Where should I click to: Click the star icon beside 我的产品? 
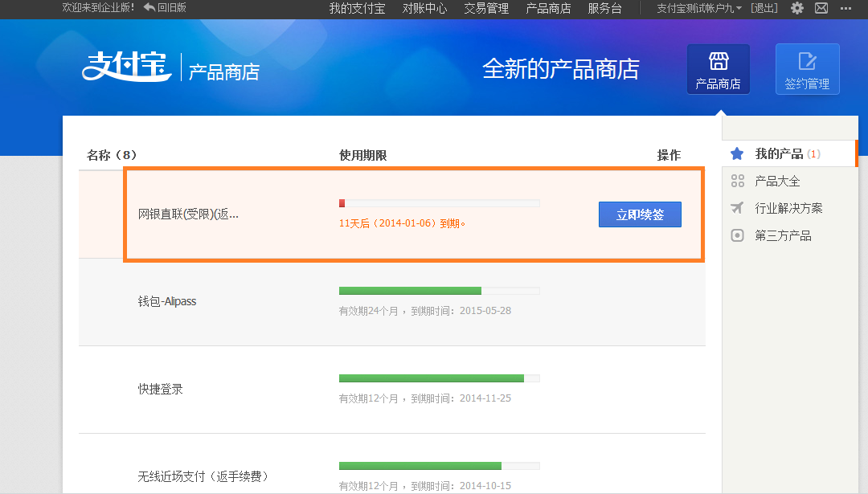pos(737,153)
